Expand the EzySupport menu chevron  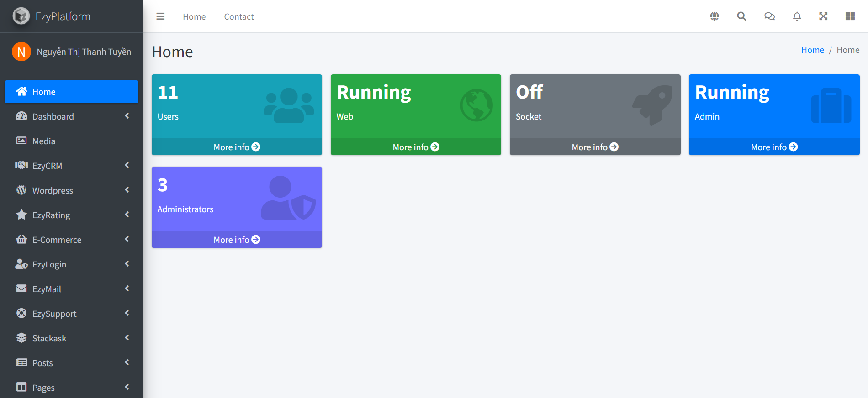pos(127,313)
